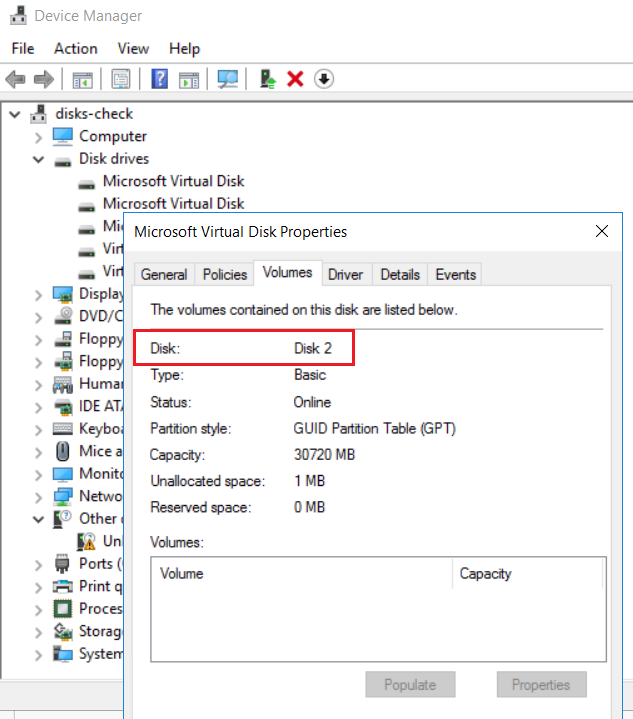Open the Properties toolbar icon
Screen dimensions: 633x719
click(121, 79)
